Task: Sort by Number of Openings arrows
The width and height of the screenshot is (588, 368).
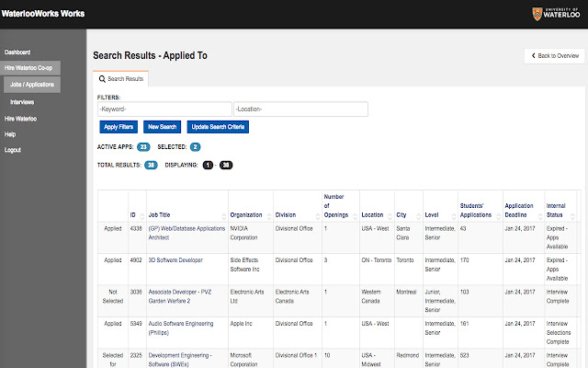Action: click(356, 216)
